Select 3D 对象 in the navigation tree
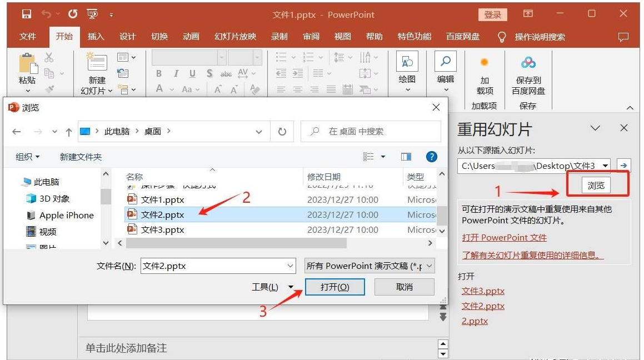644x360 pixels. pos(48,199)
